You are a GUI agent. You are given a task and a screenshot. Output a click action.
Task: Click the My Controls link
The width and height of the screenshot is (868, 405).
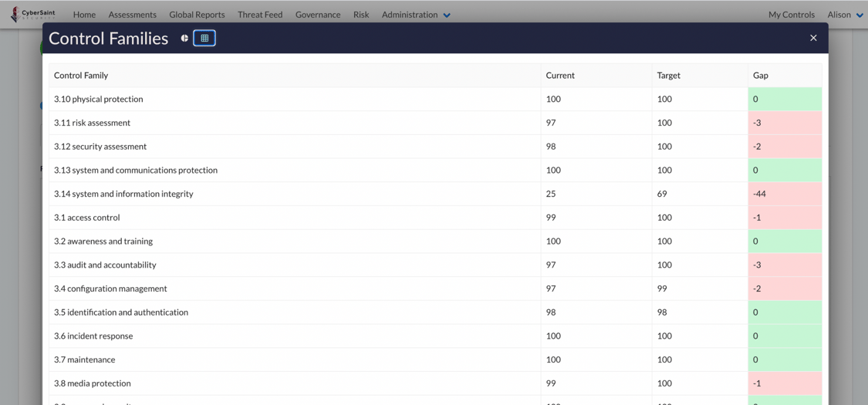(x=791, y=15)
